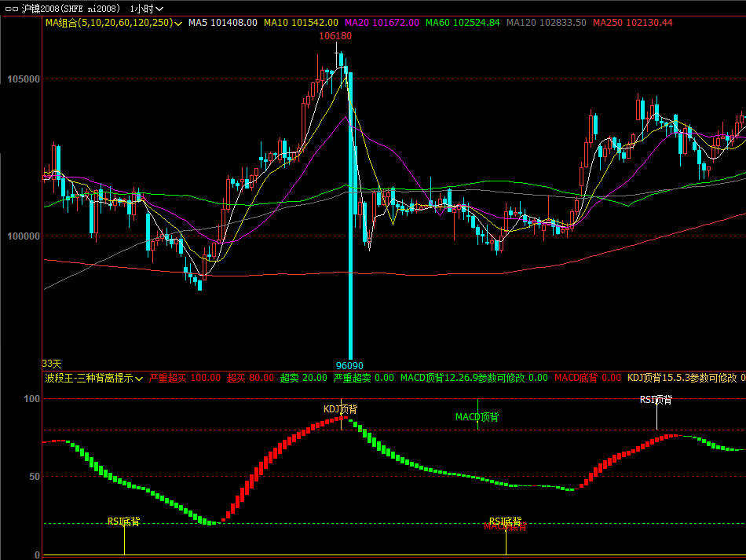Click the chain link icon beside the contract name
The width and height of the screenshot is (746, 560).
[x=12, y=9]
